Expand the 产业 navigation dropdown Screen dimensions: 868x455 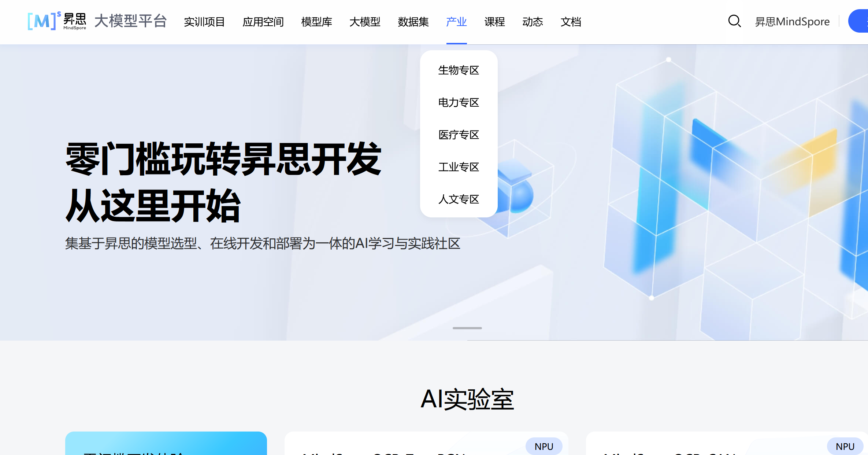[x=456, y=22]
